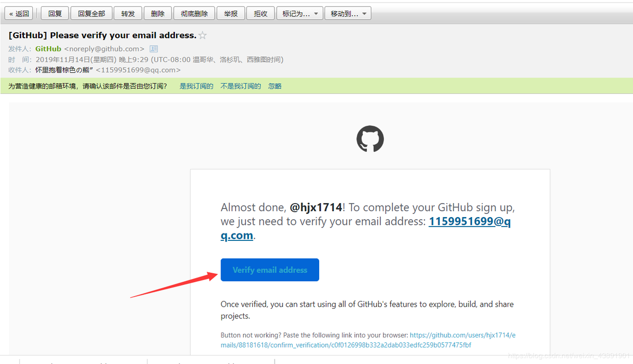The image size is (633, 364).
Task: Click noreply@github.com sender address
Action: tap(104, 49)
